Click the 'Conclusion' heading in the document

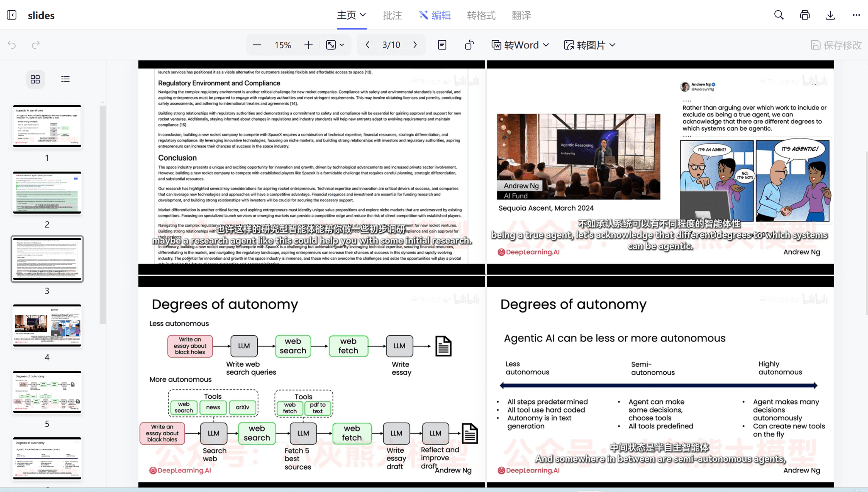177,158
